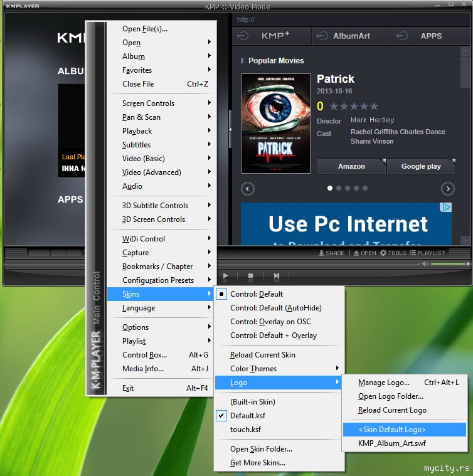Expand the Album submenu
The width and height of the screenshot is (473, 476).
click(x=162, y=56)
